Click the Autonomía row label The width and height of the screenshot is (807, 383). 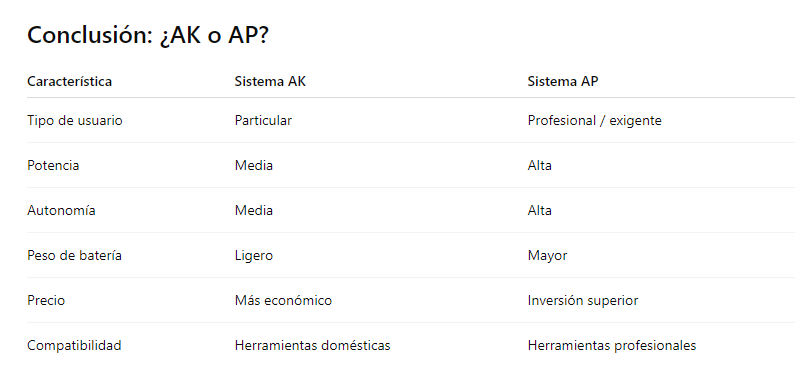point(61,210)
